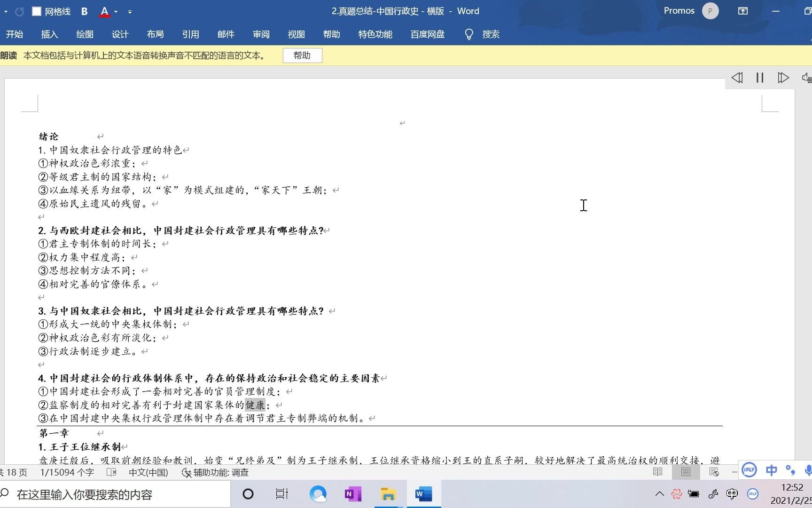Open the 开始 ribbon tab

coord(14,34)
